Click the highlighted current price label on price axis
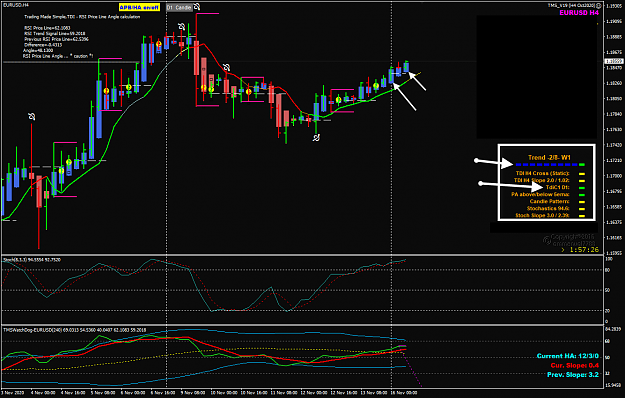Image resolution: width=625 pixels, height=398 pixels. click(x=614, y=61)
